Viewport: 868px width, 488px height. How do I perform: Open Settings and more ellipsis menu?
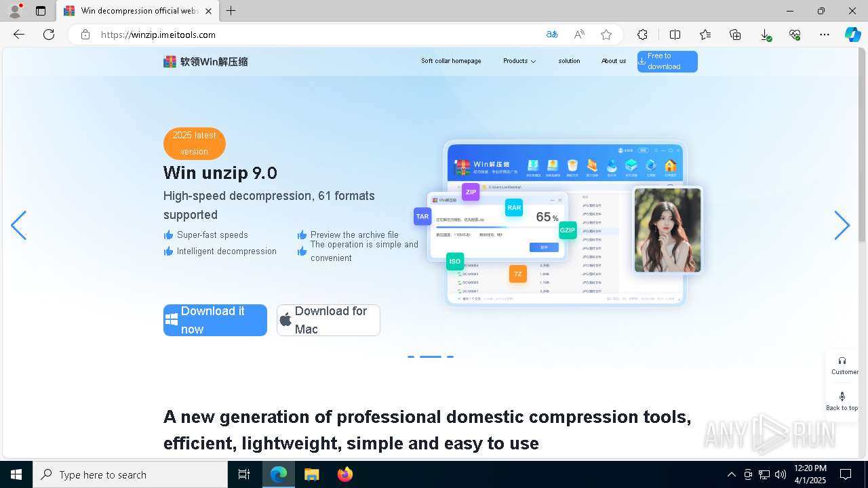tap(825, 35)
